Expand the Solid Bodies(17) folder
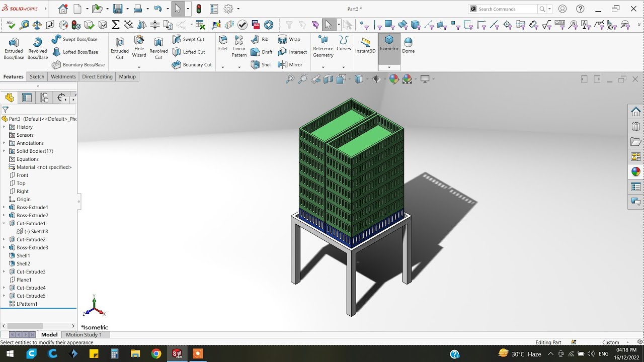Viewport: 644px width, 362px height. click(4, 151)
